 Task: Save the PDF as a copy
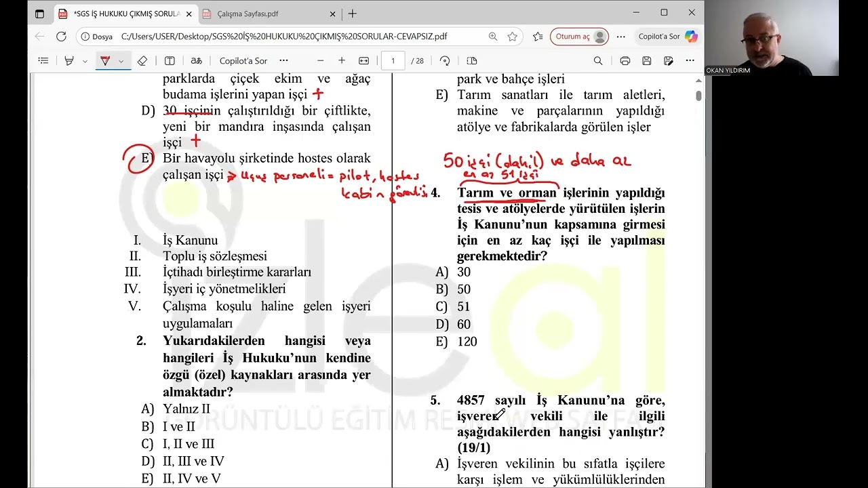669,61
